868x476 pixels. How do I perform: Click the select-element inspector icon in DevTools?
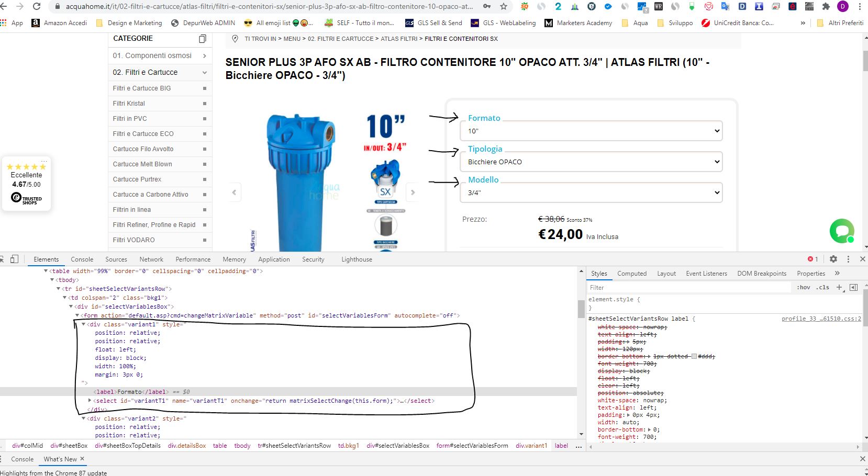2,259
